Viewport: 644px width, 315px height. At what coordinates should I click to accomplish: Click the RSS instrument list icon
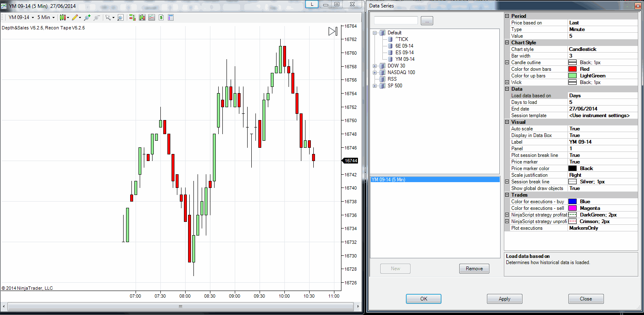[382, 79]
